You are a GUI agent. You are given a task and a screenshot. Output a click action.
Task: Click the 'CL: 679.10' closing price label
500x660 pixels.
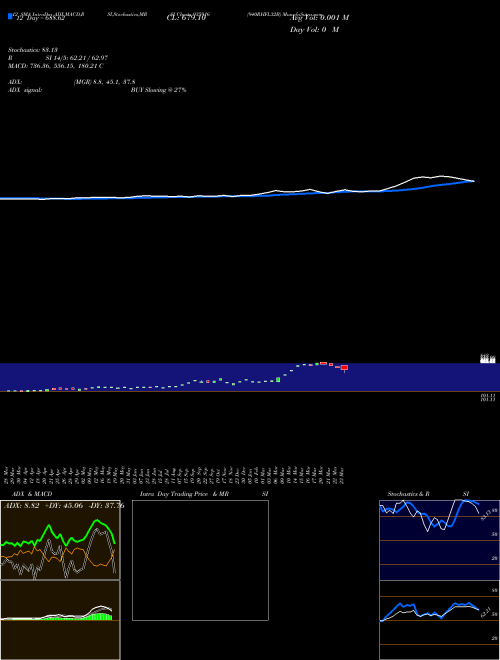186,18
